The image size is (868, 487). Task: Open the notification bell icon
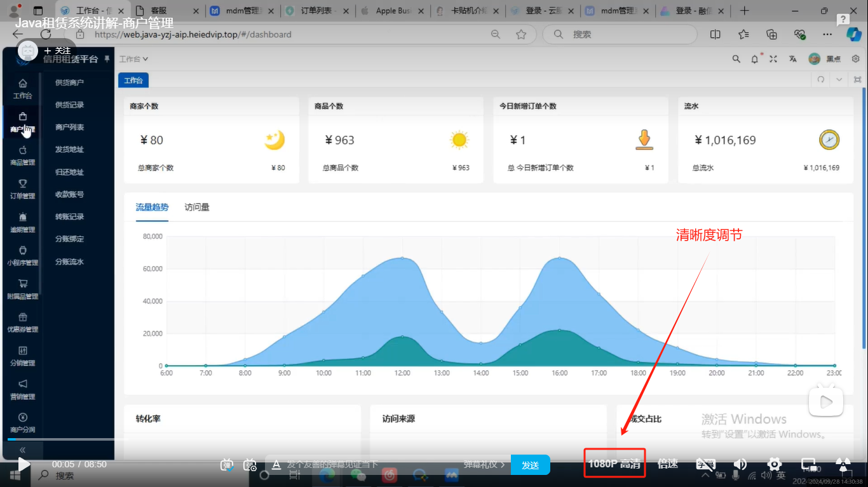coord(755,59)
